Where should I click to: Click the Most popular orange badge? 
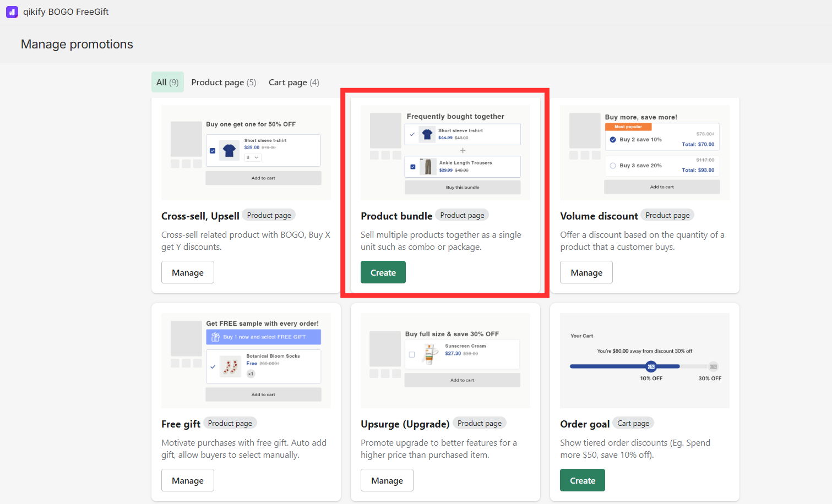pyautogui.click(x=628, y=127)
